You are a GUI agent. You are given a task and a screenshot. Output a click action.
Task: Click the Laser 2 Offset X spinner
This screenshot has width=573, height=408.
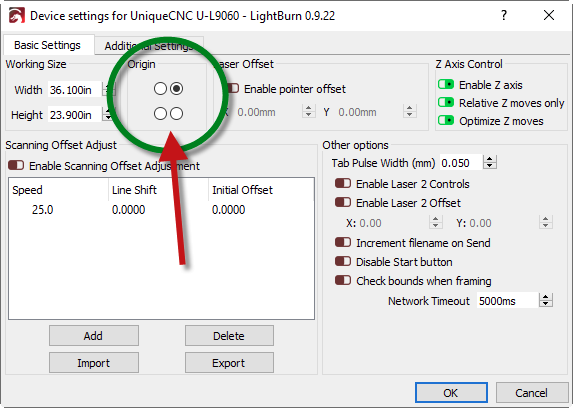coord(436,222)
